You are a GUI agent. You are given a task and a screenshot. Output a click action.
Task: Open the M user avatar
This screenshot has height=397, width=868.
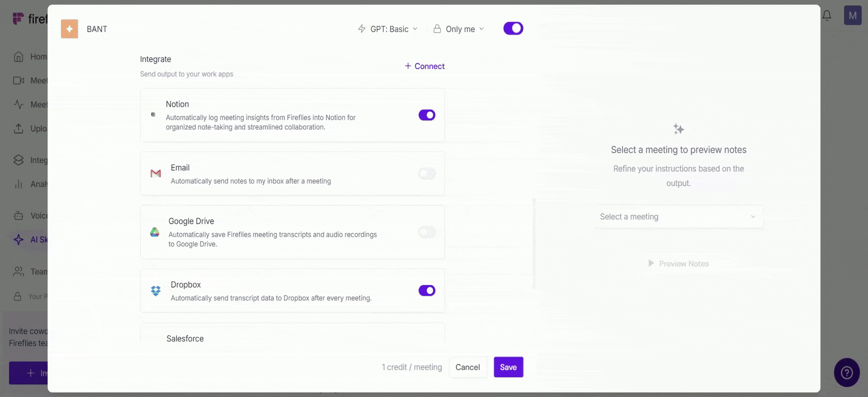point(853,15)
